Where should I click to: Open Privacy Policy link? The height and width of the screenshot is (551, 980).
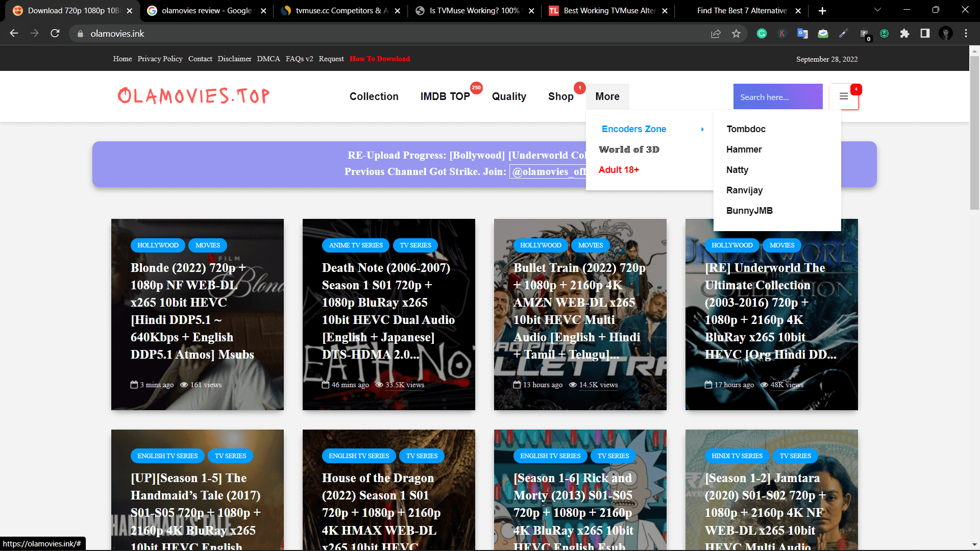tap(160, 59)
